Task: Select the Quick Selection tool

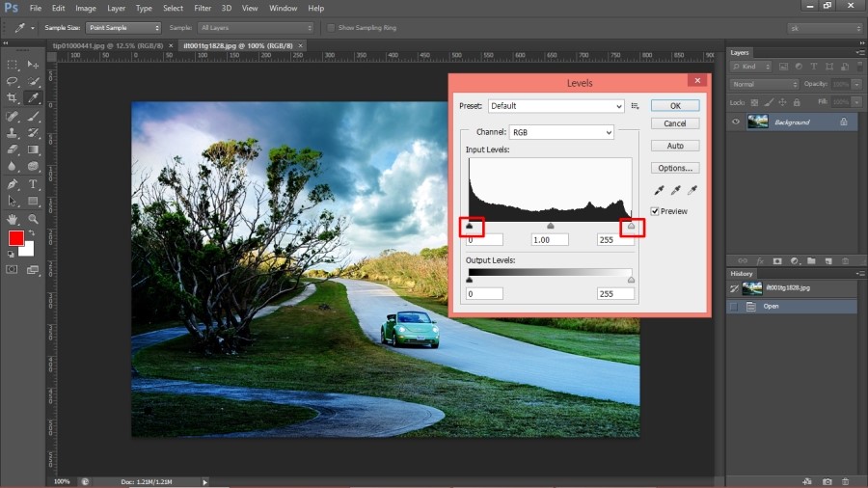Action: pyautogui.click(x=33, y=81)
